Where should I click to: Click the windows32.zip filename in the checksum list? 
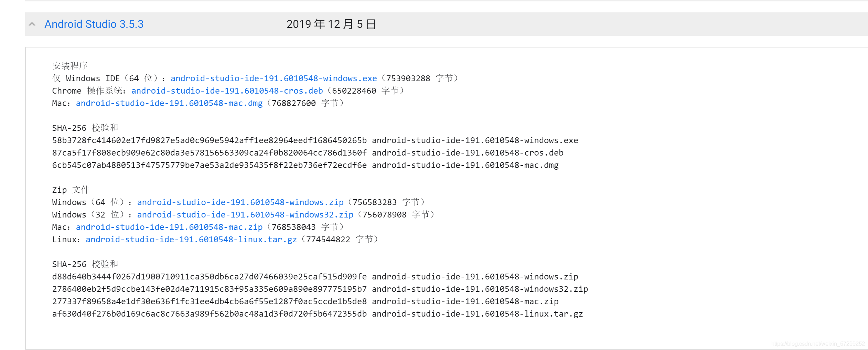click(480, 289)
